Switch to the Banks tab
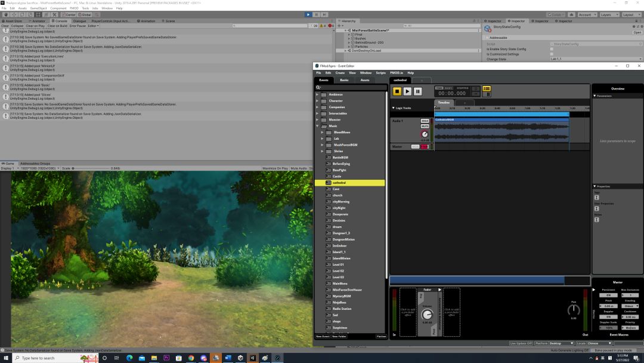Image resolution: width=644 pixels, height=363 pixels. point(344,80)
